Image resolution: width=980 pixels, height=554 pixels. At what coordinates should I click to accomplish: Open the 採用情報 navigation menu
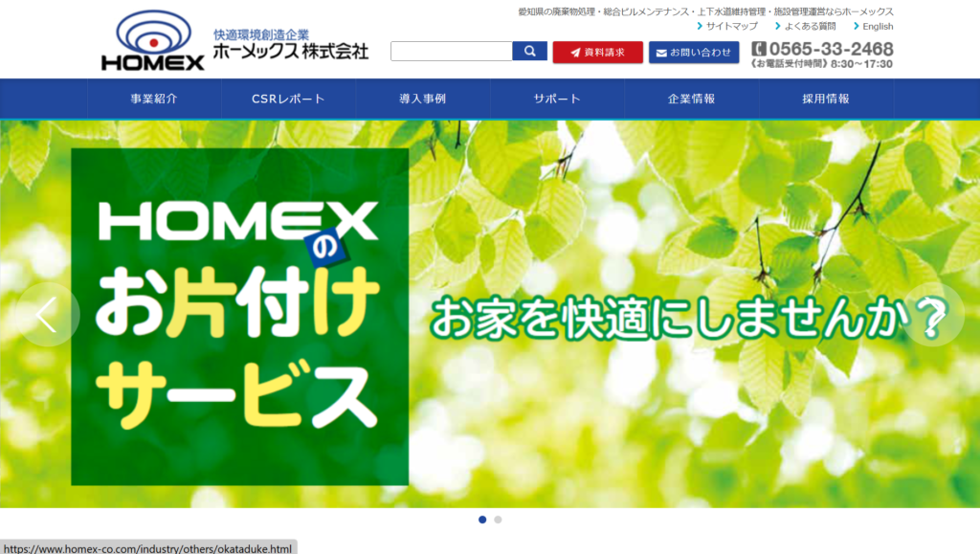point(826,99)
